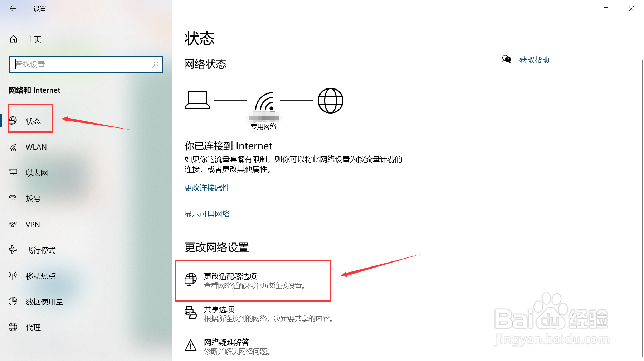Open 更改适配器选项 to view adapters
The image size is (644, 361).
(x=231, y=276)
